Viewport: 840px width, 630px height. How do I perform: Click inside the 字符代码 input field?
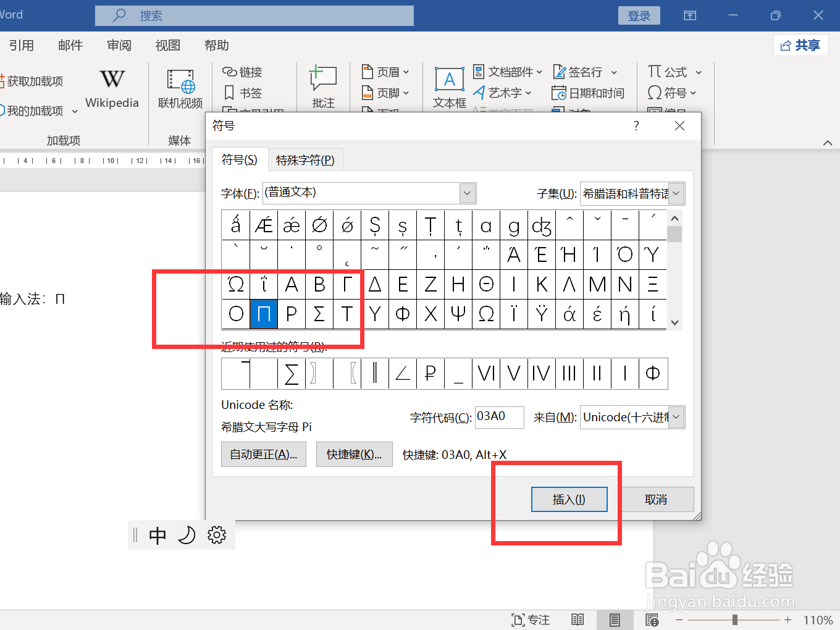[x=499, y=417]
